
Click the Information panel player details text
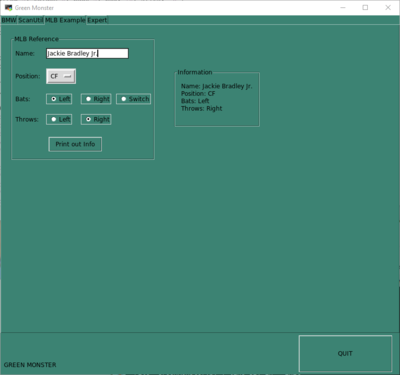pyautogui.click(x=217, y=97)
